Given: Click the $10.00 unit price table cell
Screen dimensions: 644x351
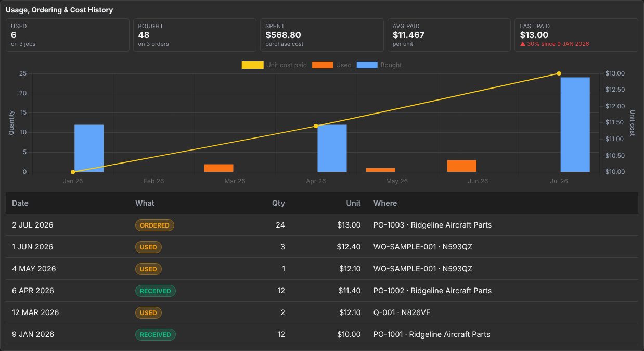Looking at the screenshot, I should click(x=349, y=334).
